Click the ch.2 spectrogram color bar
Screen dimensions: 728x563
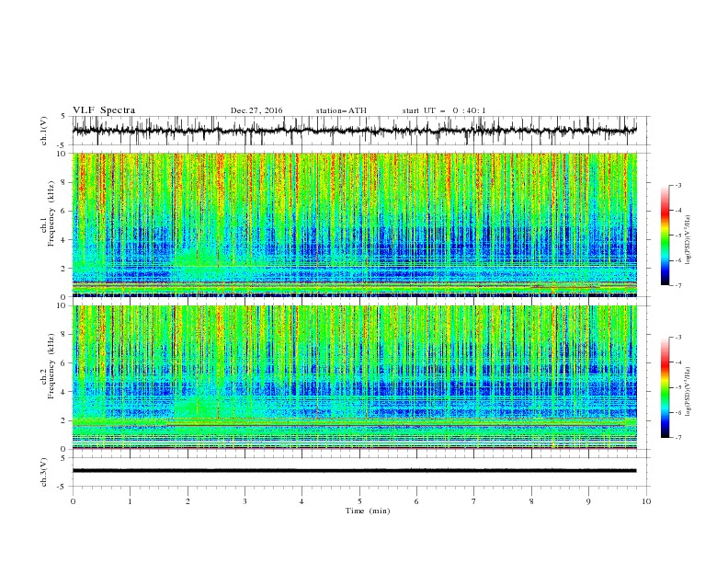pos(665,387)
